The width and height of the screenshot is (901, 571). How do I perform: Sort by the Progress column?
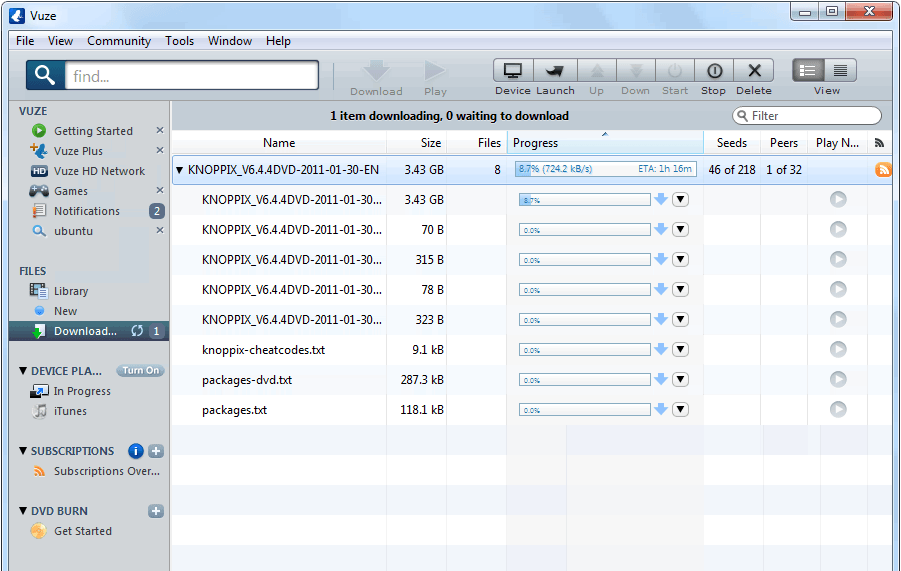tap(605, 142)
